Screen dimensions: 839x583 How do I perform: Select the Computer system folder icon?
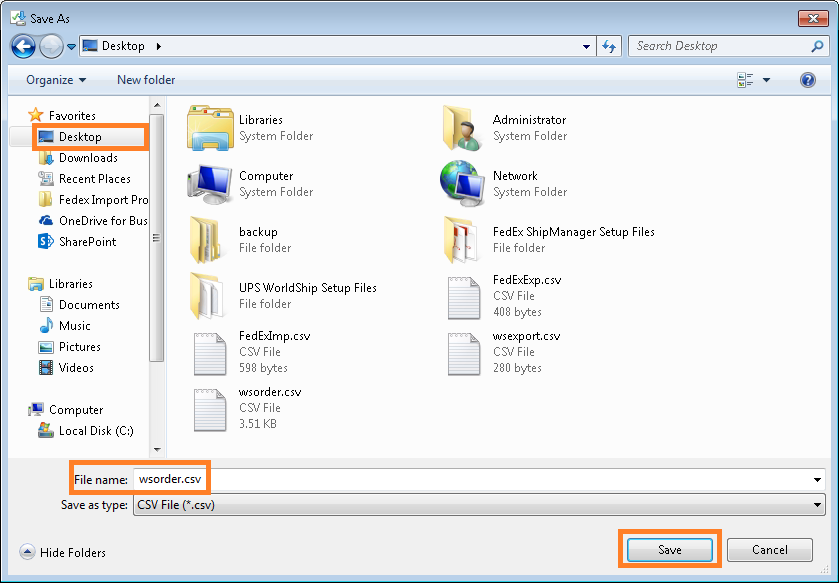coord(210,184)
